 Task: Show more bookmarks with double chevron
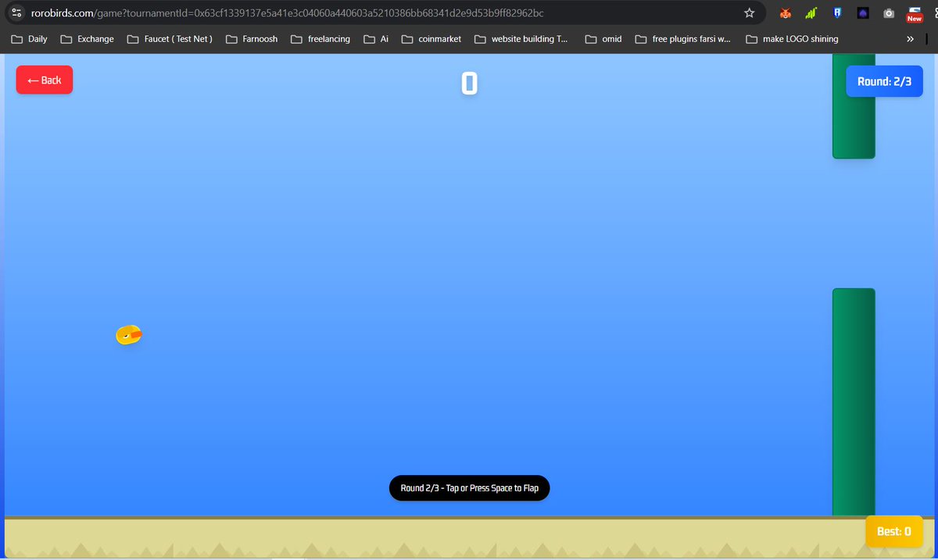coord(910,38)
